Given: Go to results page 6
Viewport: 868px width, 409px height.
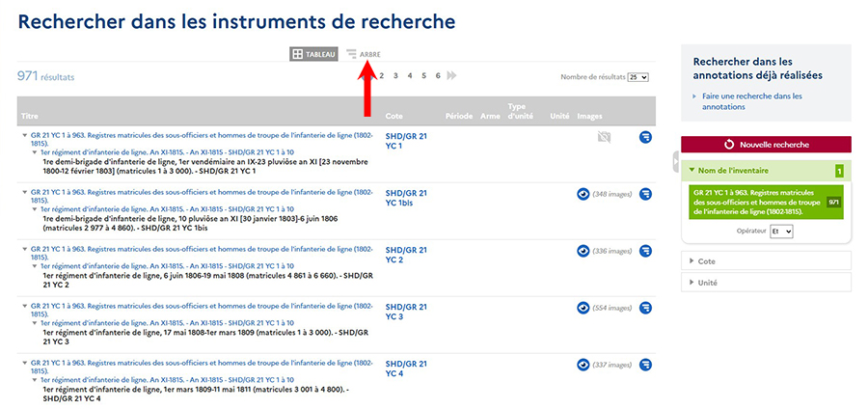Looking at the screenshot, I should click(x=438, y=75).
